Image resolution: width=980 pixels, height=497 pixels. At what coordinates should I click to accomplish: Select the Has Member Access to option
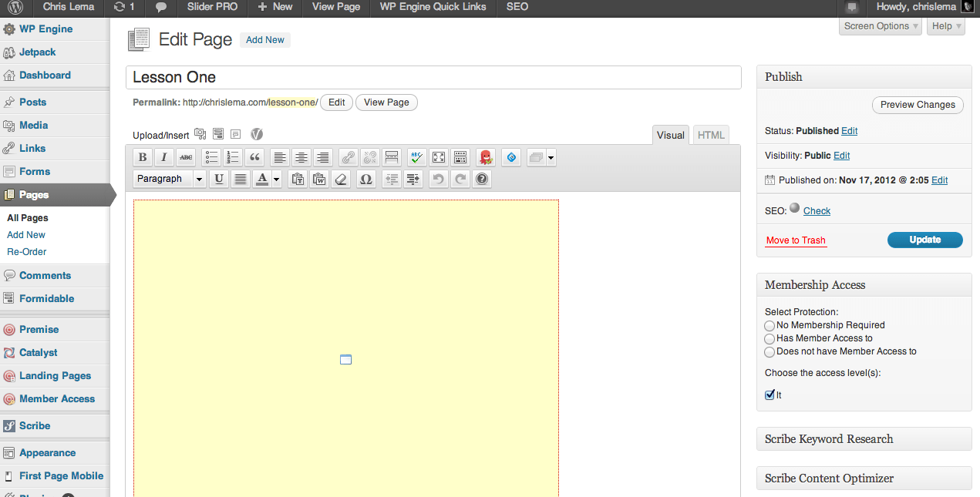click(770, 339)
